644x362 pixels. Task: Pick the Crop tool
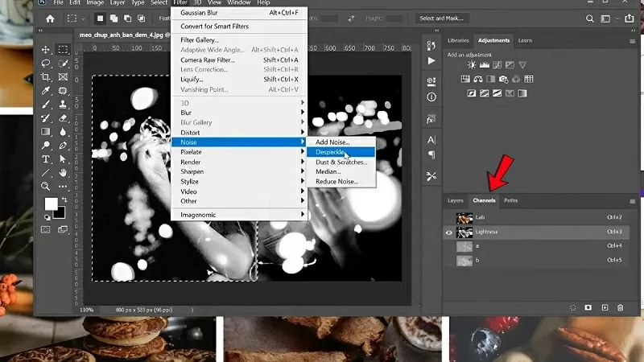(46, 77)
